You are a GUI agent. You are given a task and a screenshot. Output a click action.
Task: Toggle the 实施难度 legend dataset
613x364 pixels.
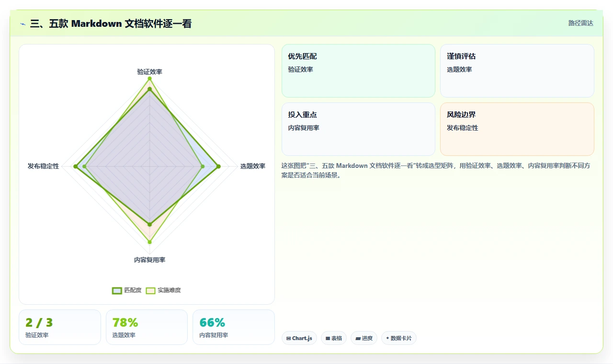pyautogui.click(x=163, y=290)
